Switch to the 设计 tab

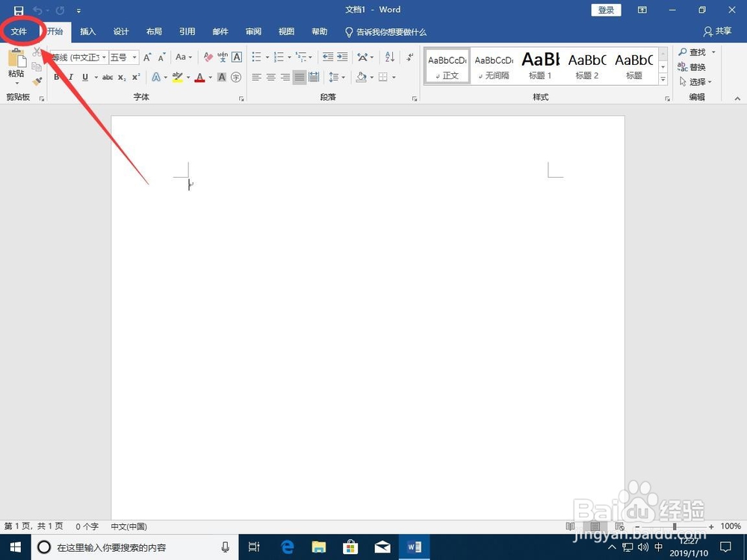click(x=121, y=31)
